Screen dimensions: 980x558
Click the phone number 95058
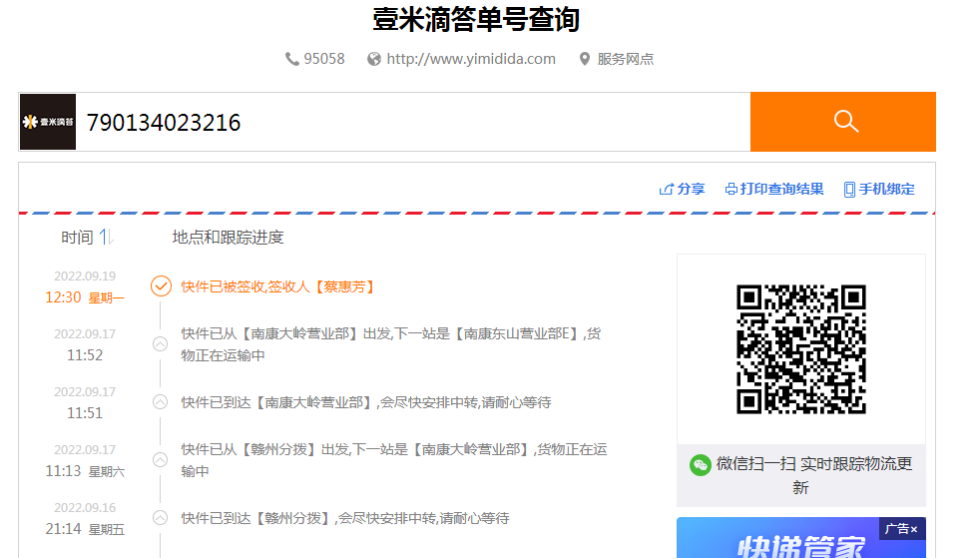(323, 59)
